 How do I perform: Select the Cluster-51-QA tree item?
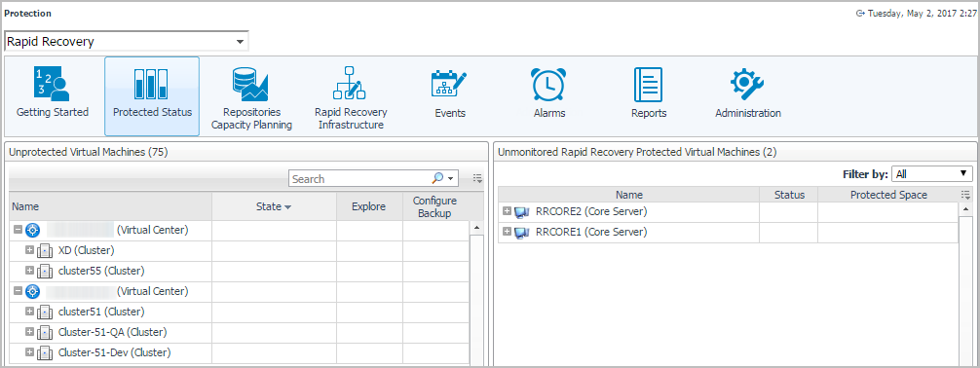point(112,332)
